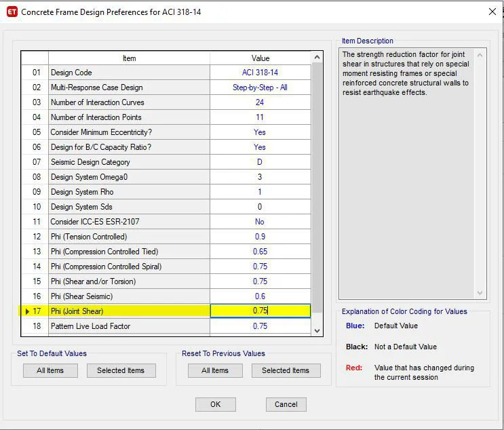
Task: Close the Concrete Frame Design Preferences dialog
Action: pos(492,12)
